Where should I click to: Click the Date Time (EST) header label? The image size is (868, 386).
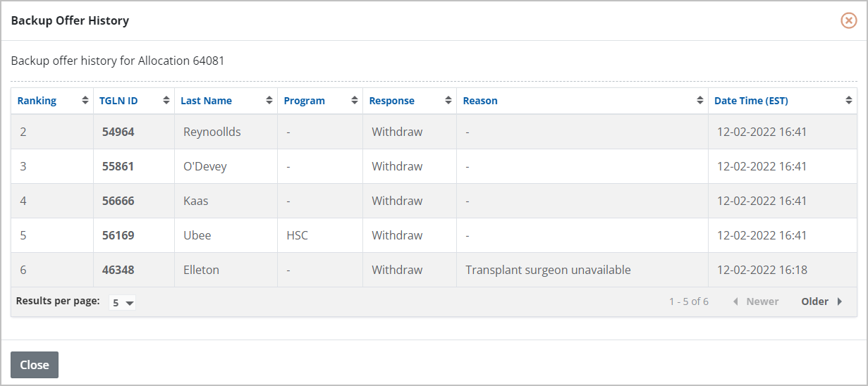pyautogui.click(x=751, y=101)
